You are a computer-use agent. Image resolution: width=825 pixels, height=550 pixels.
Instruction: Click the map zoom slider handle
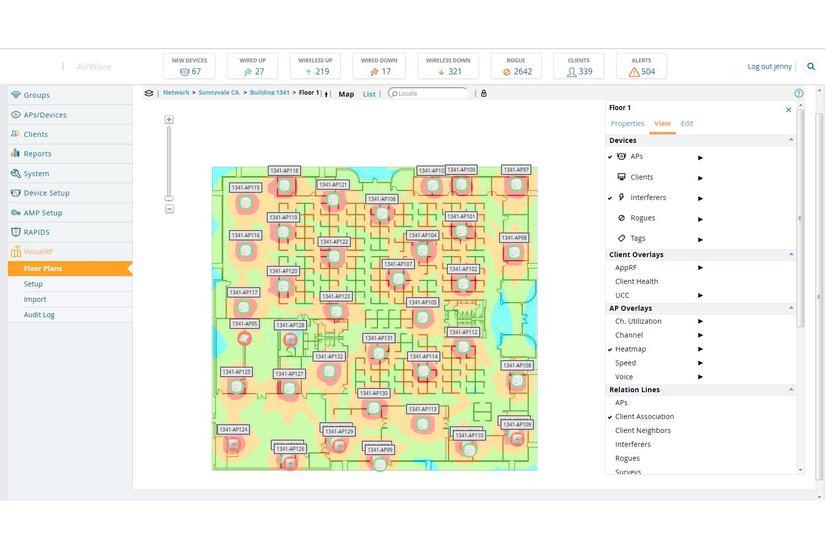pos(169,198)
